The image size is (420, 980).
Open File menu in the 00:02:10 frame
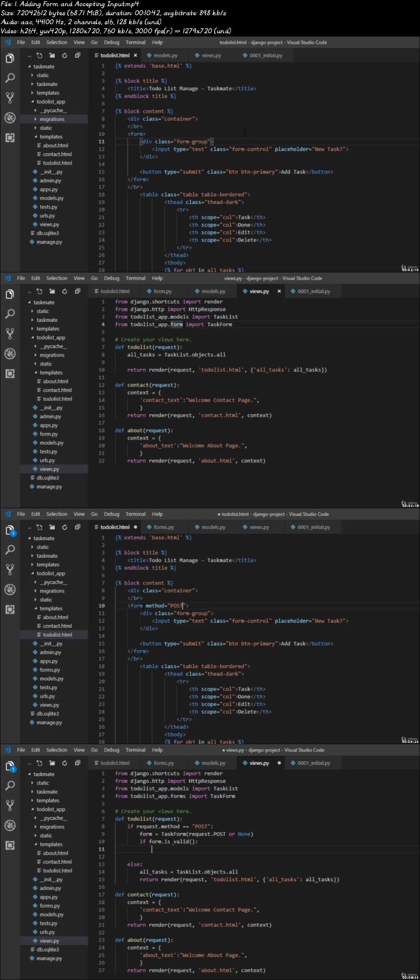(21, 42)
